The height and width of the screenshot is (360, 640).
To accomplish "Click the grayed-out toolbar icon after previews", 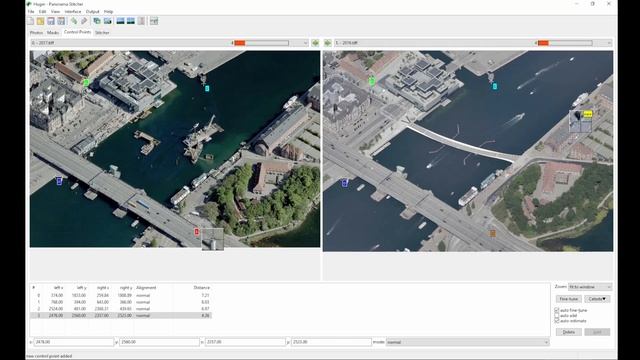I will coord(141,21).
